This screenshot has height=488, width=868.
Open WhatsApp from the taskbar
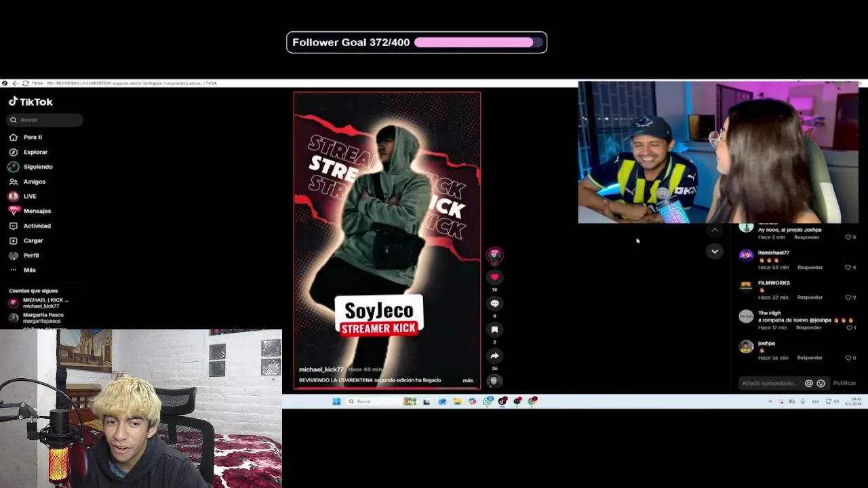tap(488, 401)
